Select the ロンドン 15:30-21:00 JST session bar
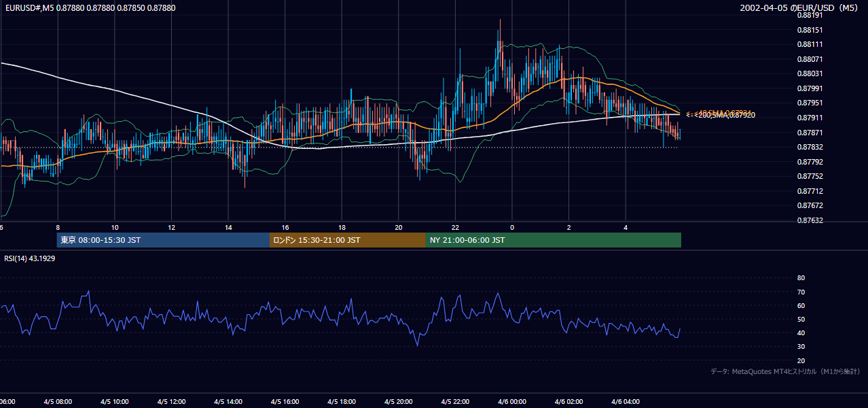 pos(348,240)
